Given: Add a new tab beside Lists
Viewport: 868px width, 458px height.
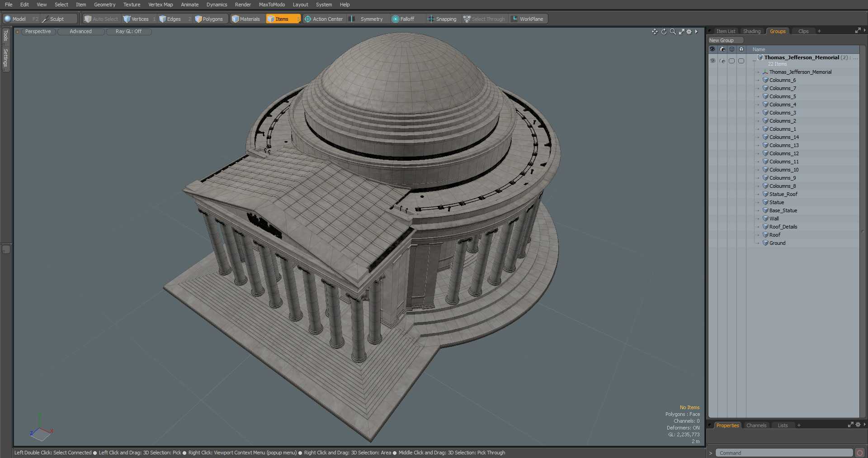Looking at the screenshot, I should [799, 425].
